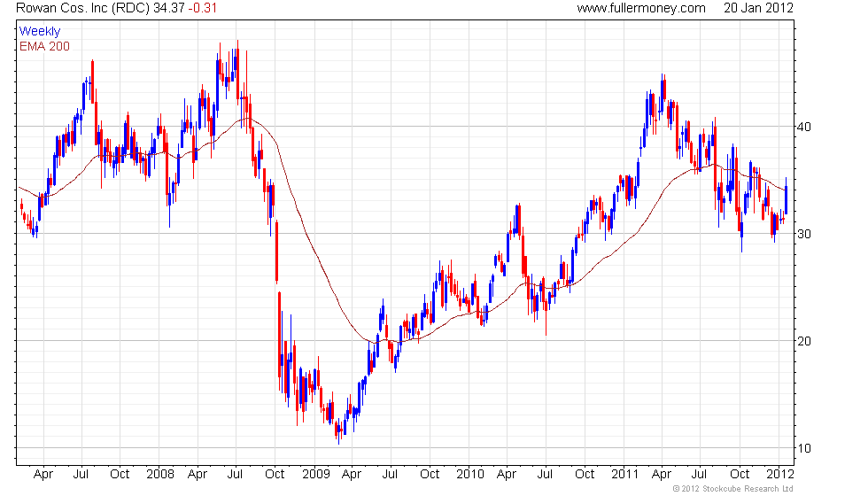The image size is (868, 496).
Task: Click the 2008 year axis label
Action: click(x=160, y=475)
